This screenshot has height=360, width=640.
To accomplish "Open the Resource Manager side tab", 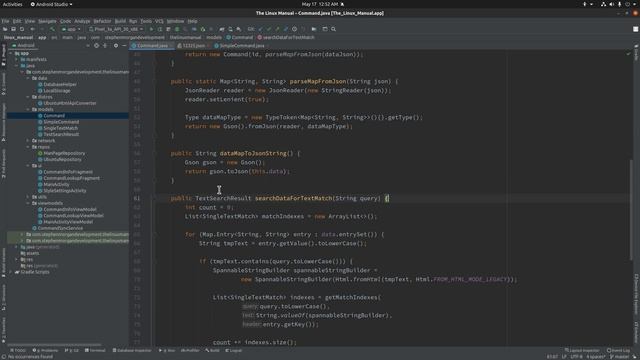I will [x=3, y=122].
